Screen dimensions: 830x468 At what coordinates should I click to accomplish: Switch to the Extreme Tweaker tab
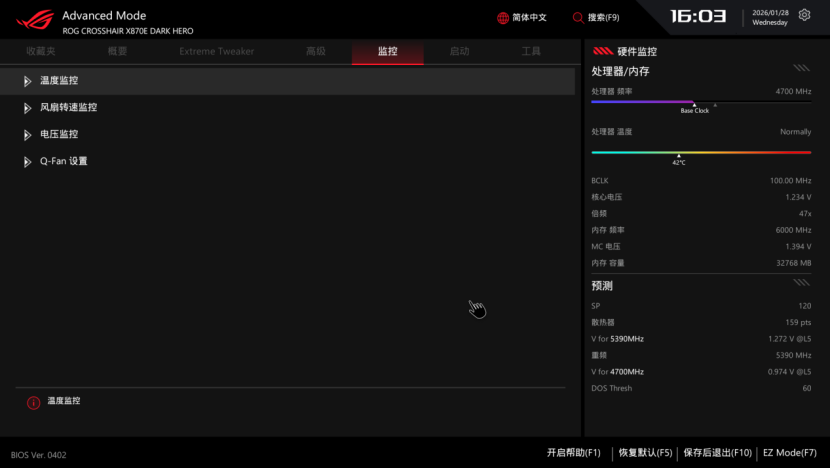coord(216,51)
